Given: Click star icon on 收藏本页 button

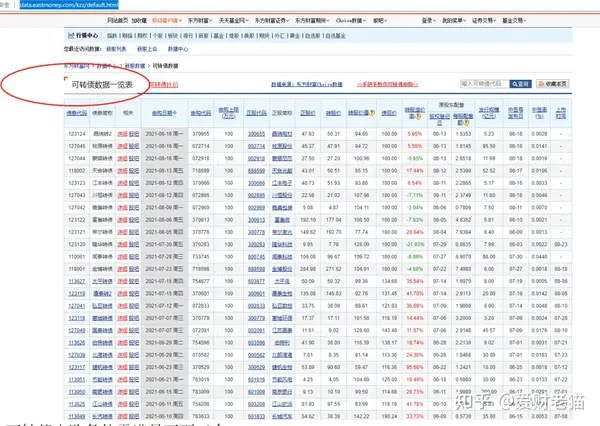Looking at the screenshot, I should pyautogui.click(x=541, y=84).
